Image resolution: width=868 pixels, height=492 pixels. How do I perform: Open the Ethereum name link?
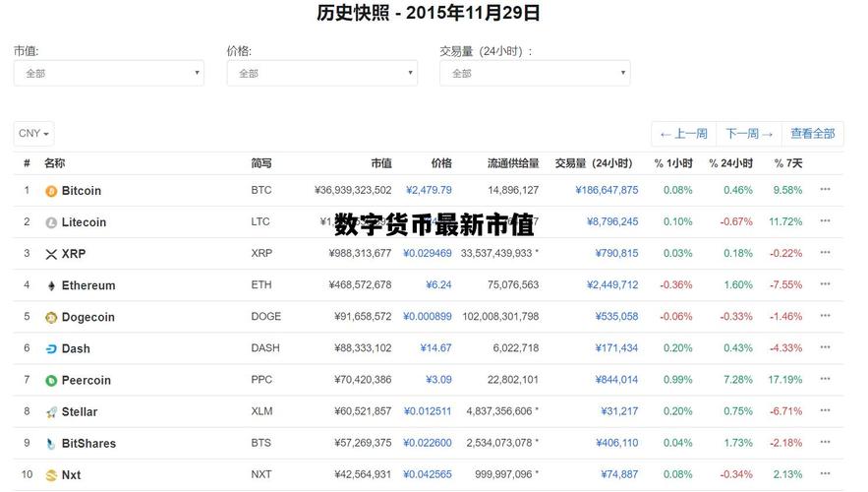(88, 285)
